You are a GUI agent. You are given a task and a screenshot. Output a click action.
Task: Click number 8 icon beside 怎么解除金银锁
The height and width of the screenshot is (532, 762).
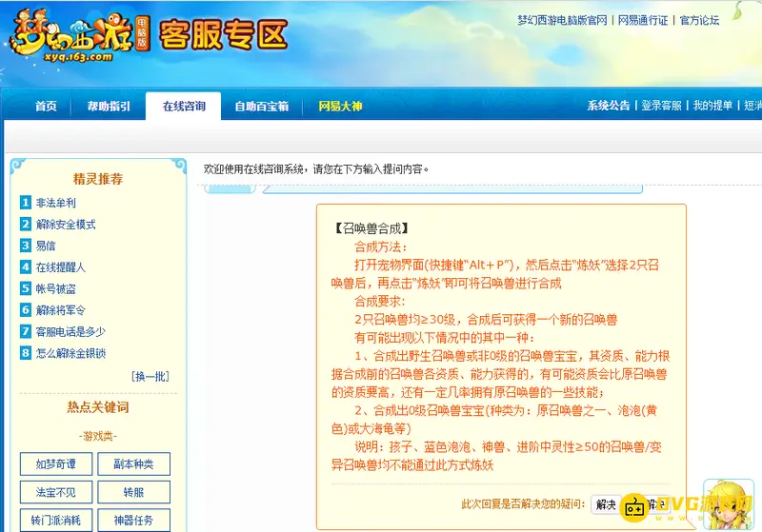point(26,352)
